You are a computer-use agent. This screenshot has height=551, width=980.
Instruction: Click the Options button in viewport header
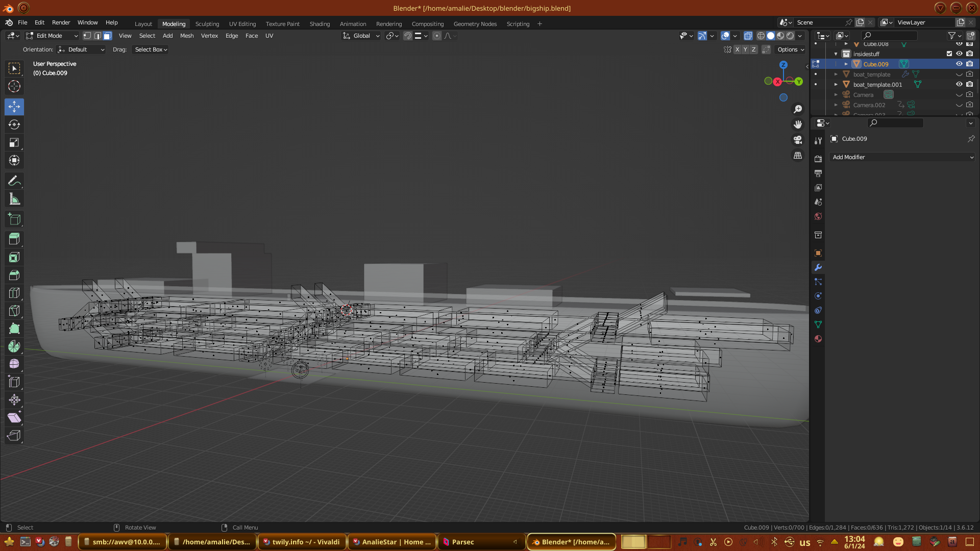click(x=790, y=49)
